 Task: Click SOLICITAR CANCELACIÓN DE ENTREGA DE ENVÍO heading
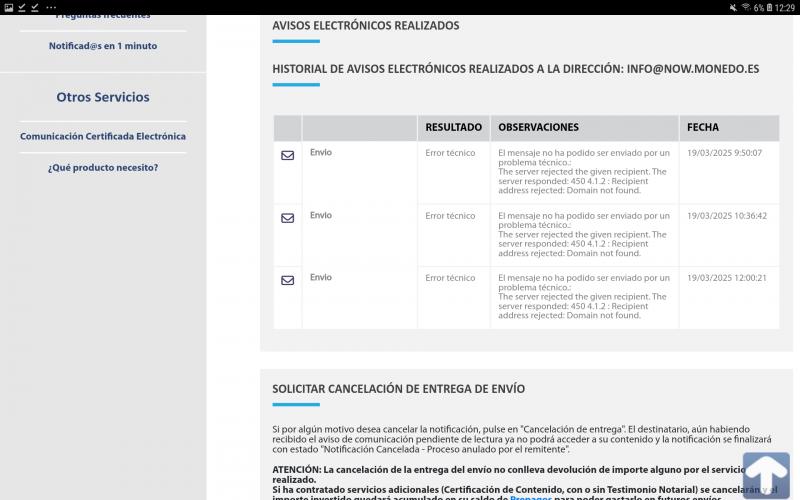pos(398,389)
